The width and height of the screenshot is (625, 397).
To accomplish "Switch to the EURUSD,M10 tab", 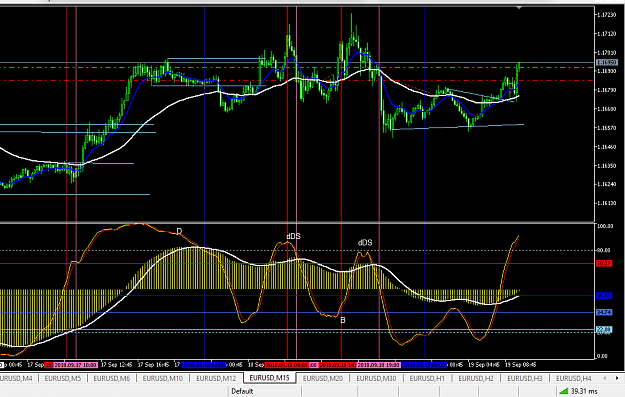I will (x=163, y=378).
